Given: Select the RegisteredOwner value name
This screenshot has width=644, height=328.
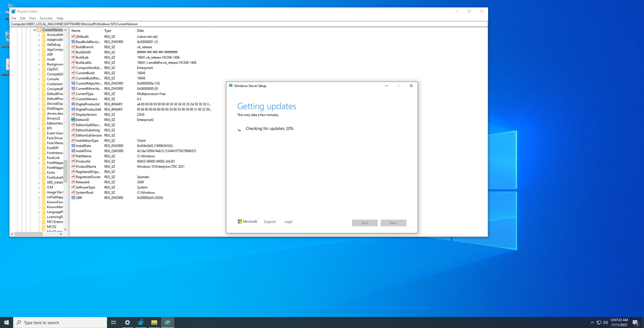Looking at the screenshot, I should pos(88,177).
